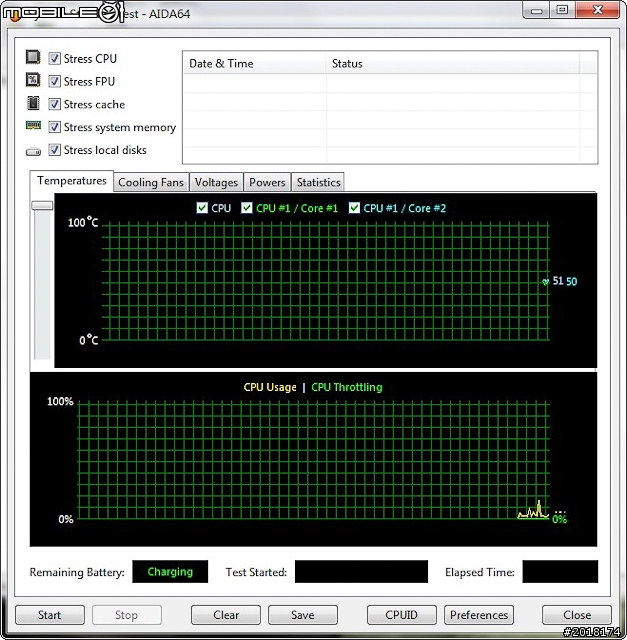Click the temperature graph vertical slider handle
Viewport: 627px width, 640px height.
coord(42,205)
